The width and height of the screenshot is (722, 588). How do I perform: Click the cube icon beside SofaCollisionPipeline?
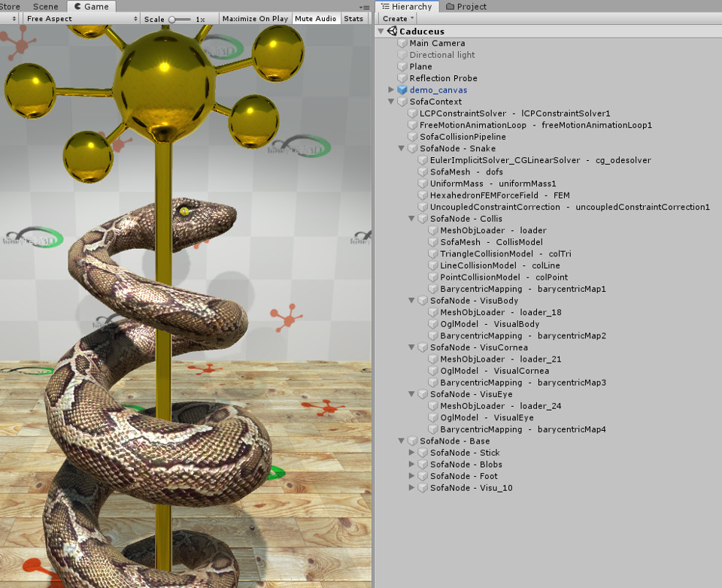[x=413, y=137]
